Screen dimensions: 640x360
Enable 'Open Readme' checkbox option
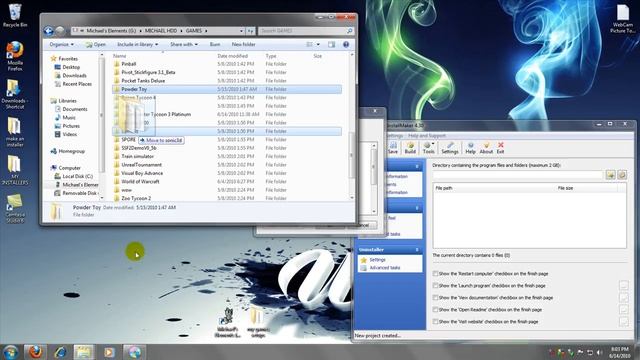pyautogui.click(x=436, y=310)
